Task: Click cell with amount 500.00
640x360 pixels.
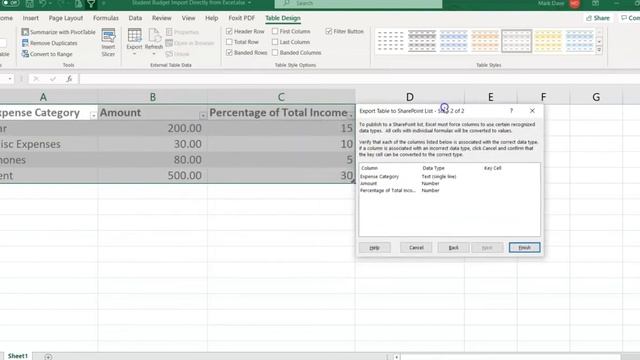Action: pyautogui.click(x=152, y=175)
